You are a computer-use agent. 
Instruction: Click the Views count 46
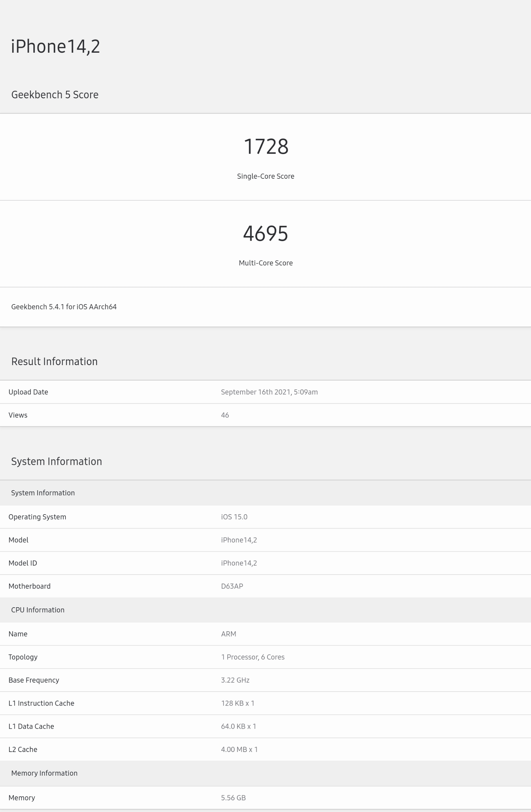[x=225, y=415]
